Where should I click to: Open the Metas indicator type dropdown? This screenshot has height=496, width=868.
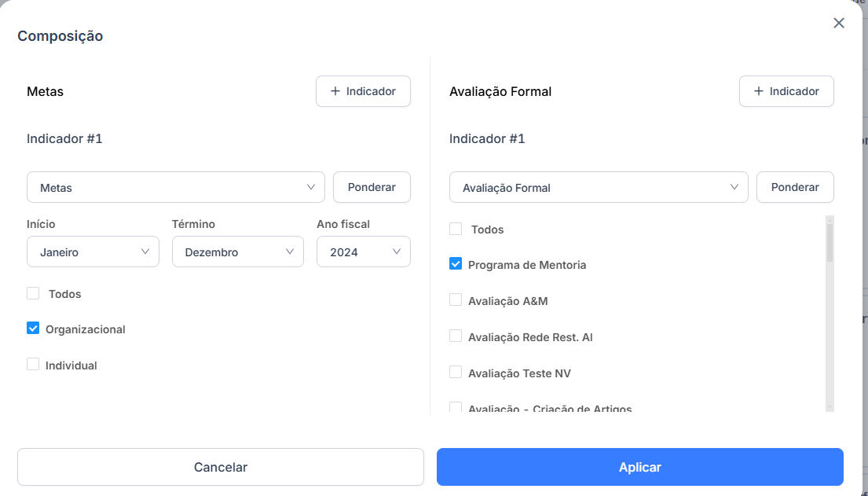(x=176, y=187)
